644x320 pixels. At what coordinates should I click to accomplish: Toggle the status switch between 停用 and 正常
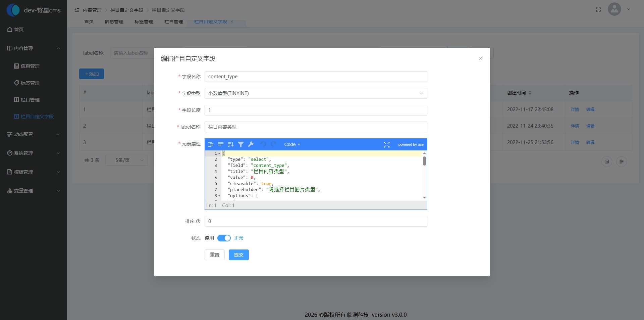pyautogui.click(x=224, y=238)
